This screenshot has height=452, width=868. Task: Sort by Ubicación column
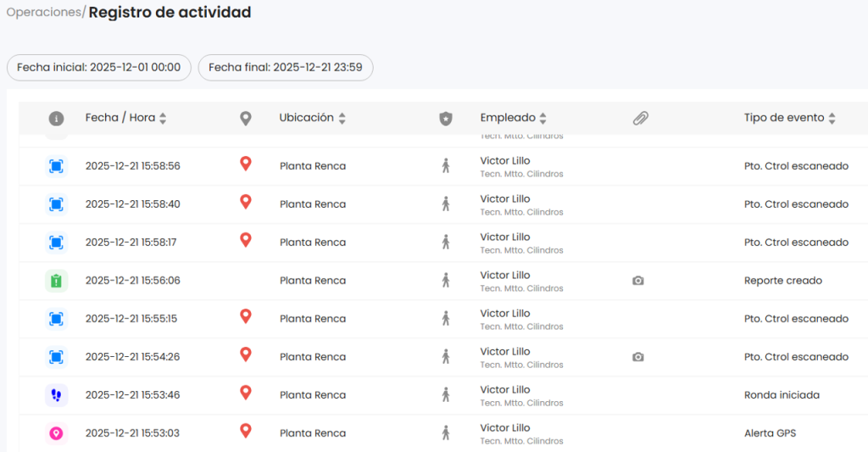pos(342,119)
